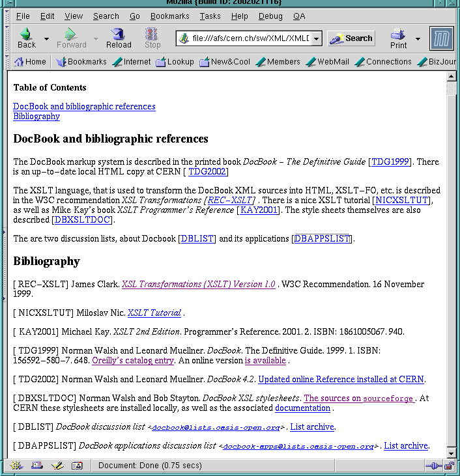This screenshot has height=476, width=460.
Task: Open the Edit menu
Action: pos(47,16)
